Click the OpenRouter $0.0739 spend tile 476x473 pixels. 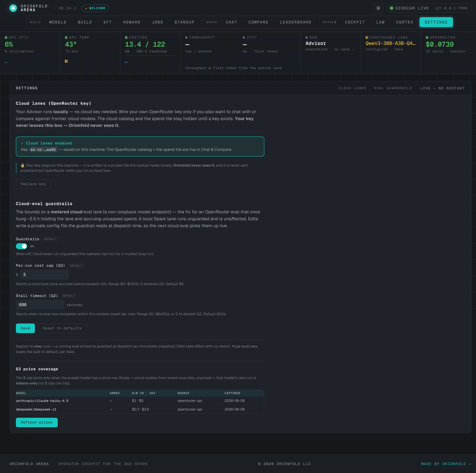click(448, 53)
